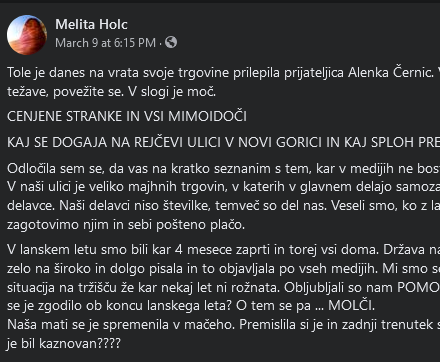Click the line beginning V lanskem letu smo bili
Image resolution: width=440 pixels, height=362 pixels.
pyautogui.click(x=223, y=250)
